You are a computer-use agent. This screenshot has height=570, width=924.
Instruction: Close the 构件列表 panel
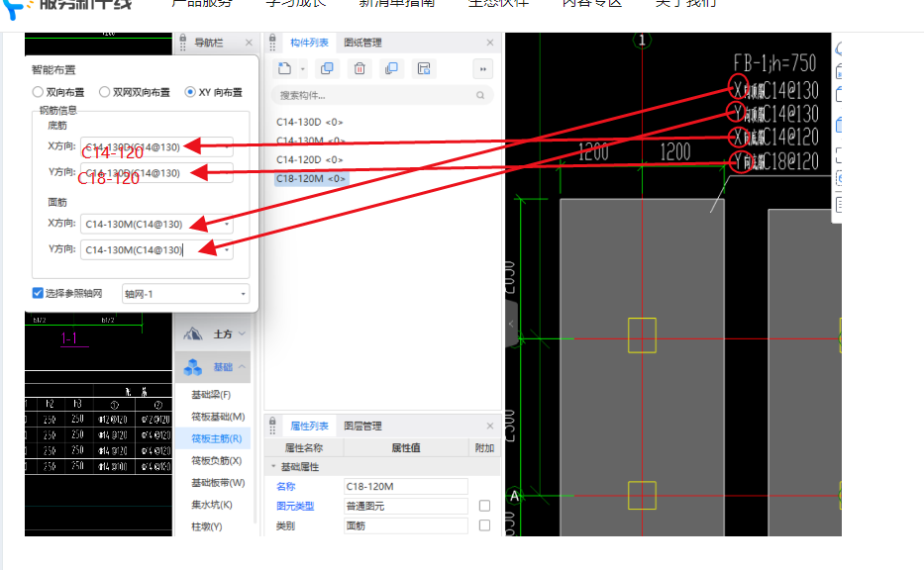(489, 43)
